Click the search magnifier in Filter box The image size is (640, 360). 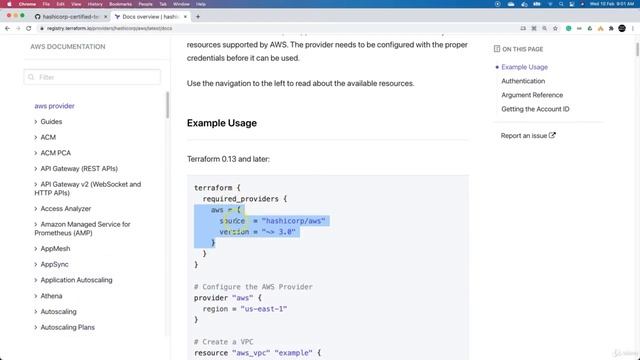click(31, 77)
